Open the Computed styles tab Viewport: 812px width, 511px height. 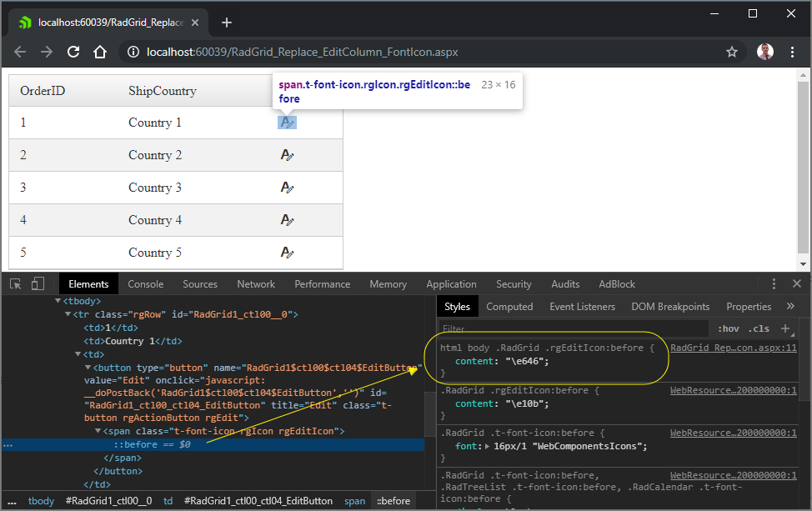point(509,307)
